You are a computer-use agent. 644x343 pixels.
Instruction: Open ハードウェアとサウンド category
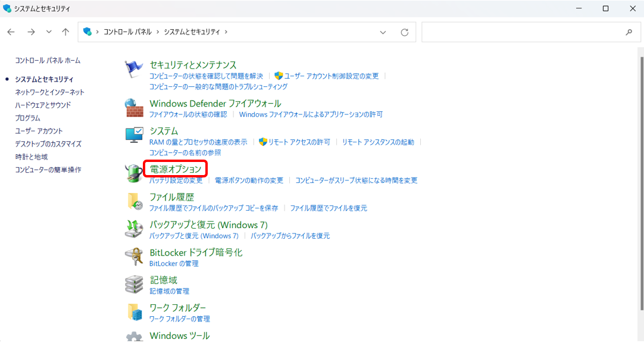point(43,105)
